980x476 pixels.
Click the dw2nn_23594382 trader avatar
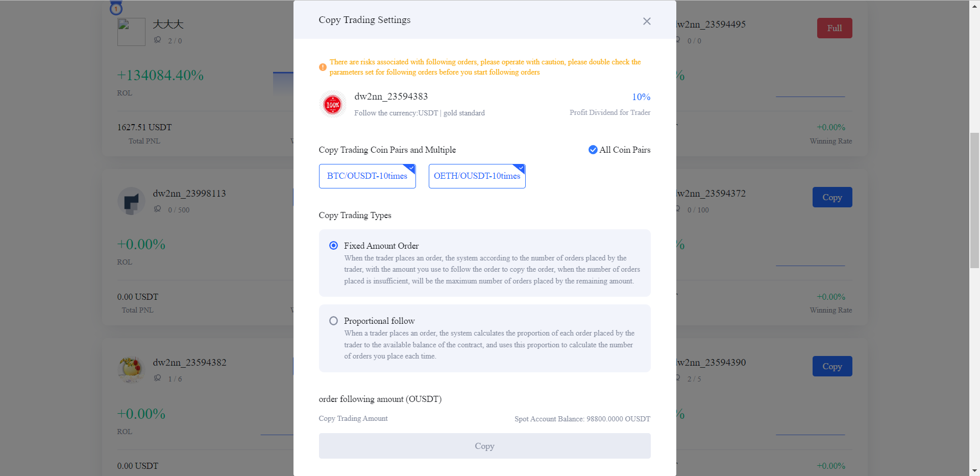131,370
